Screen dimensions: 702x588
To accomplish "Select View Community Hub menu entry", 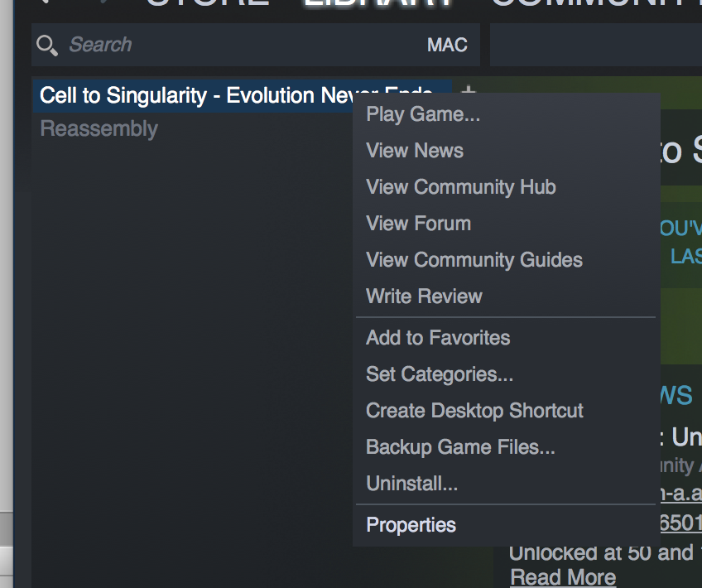I will pos(461,187).
